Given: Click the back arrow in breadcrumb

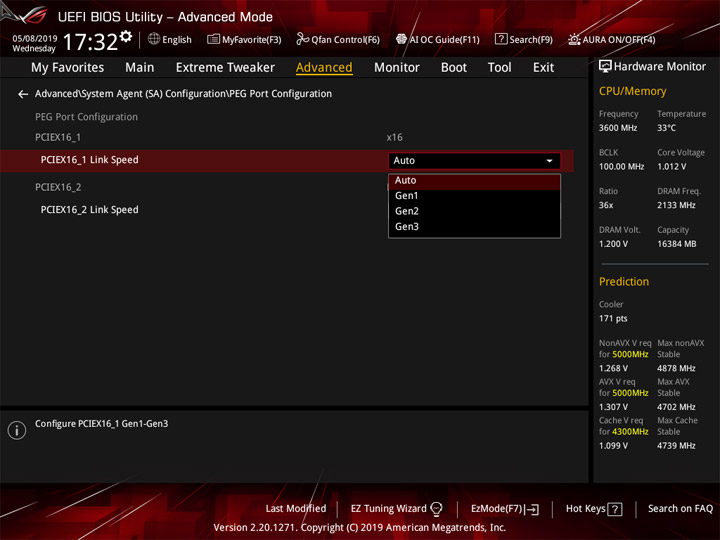Looking at the screenshot, I should coord(22,94).
